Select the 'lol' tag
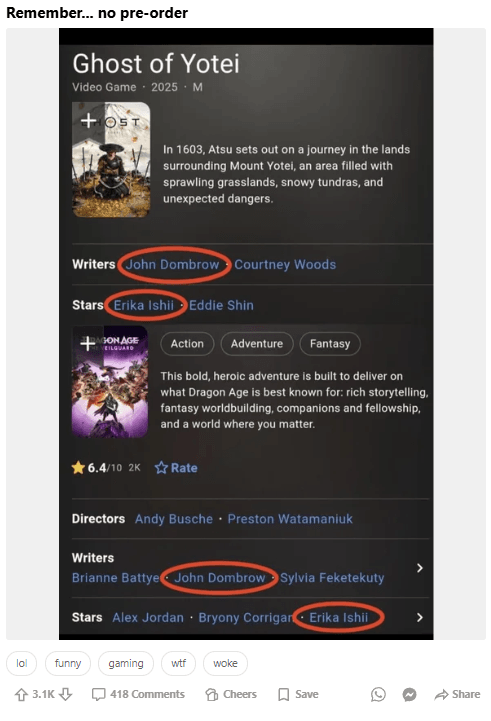Viewport: 491px width, 721px height. (21, 664)
